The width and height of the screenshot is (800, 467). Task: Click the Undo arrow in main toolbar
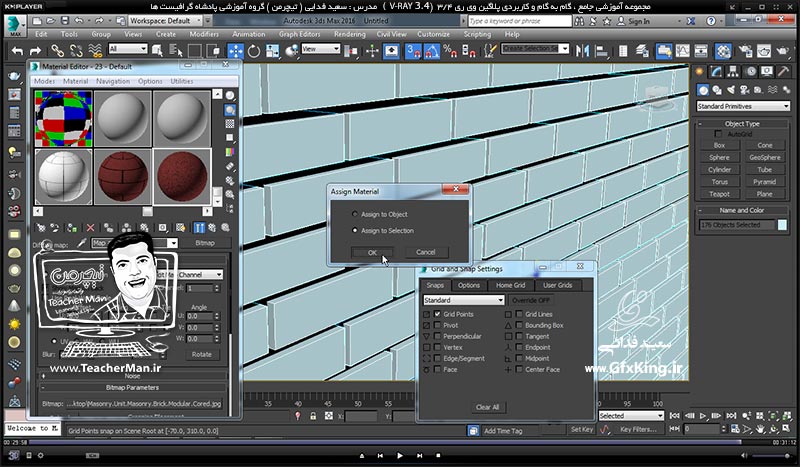[x=17, y=51]
